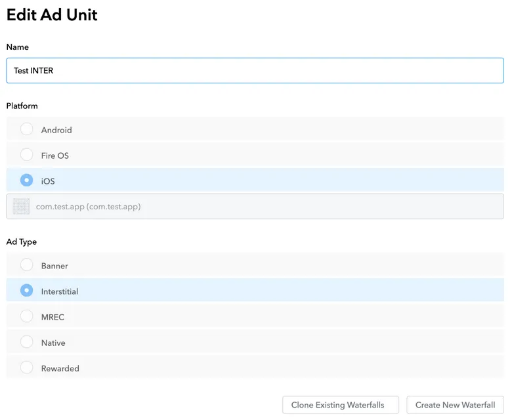Enable the Rewarded ad type radio button
This screenshot has width=512, height=420.
point(26,367)
